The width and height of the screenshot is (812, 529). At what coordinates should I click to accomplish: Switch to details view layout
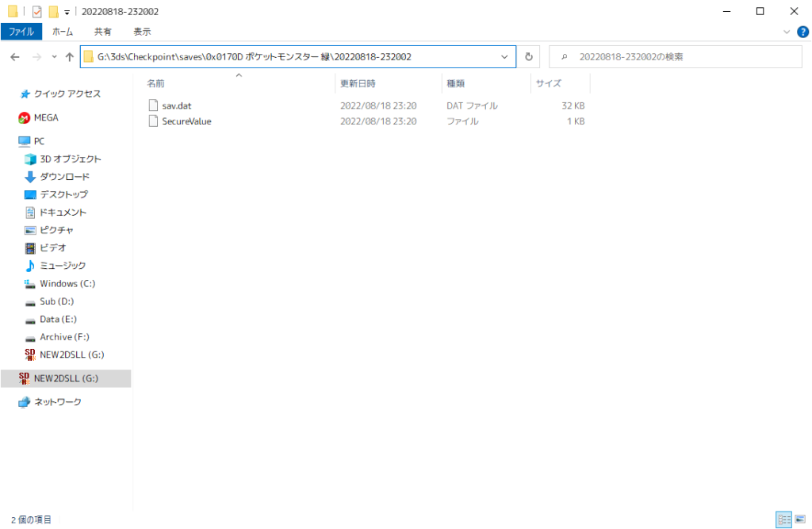784,519
